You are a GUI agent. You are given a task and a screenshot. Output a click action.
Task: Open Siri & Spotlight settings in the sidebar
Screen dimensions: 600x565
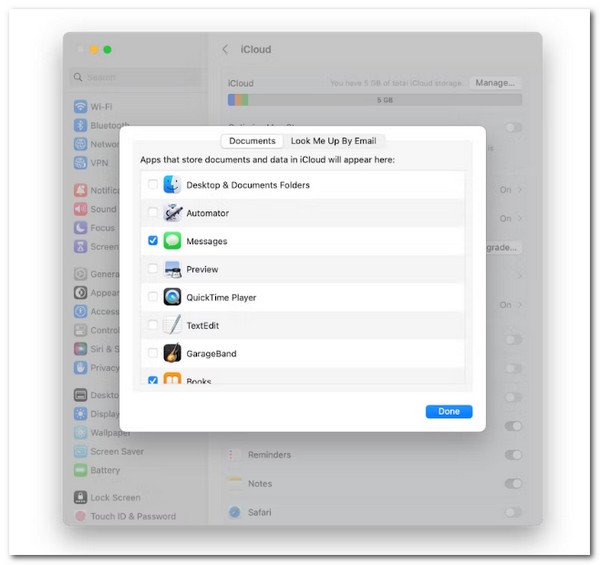pos(96,349)
